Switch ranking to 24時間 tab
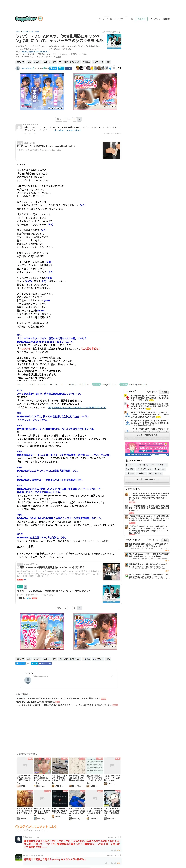This screenshot has height=868, width=186. pos(164,392)
